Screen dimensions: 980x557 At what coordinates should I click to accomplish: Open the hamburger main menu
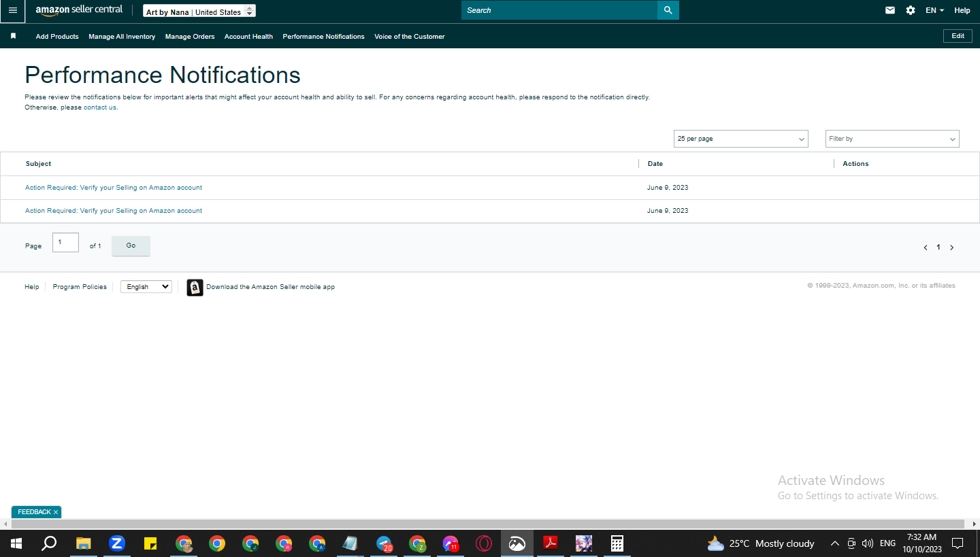[x=12, y=10]
